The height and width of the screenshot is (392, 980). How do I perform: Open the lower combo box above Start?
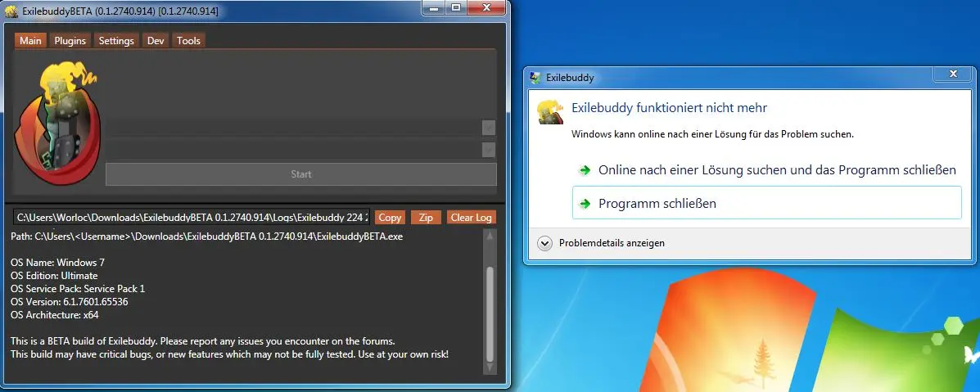(489, 150)
